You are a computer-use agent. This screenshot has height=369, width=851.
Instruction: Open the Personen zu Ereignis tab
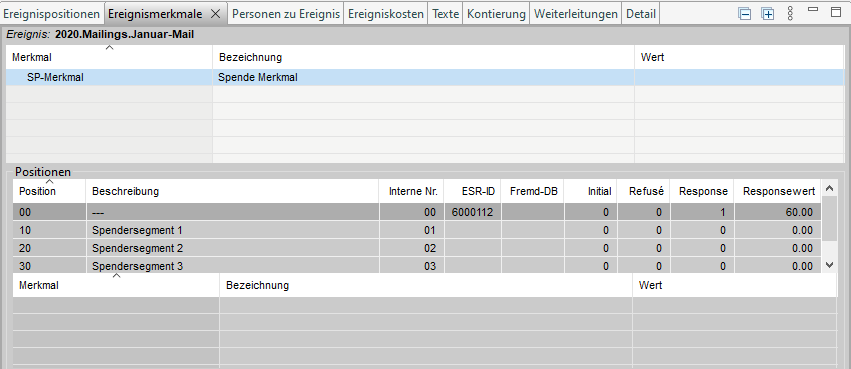286,14
